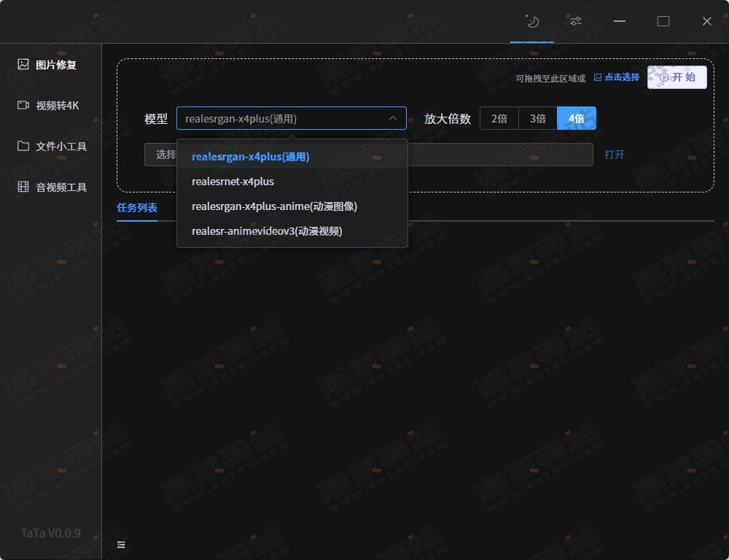Collapse the sidebar using the bottom menu icon
Screen dimensions: 729x560
(x=121, y=544)
